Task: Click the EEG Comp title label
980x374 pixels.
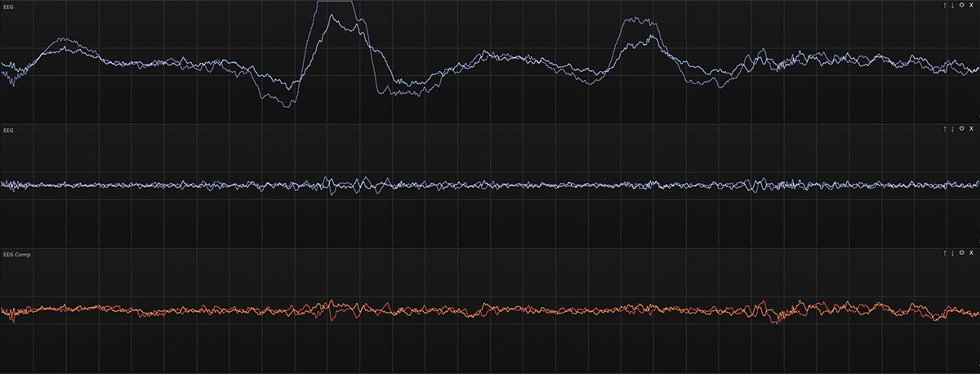Action: (x=14, y=255)
